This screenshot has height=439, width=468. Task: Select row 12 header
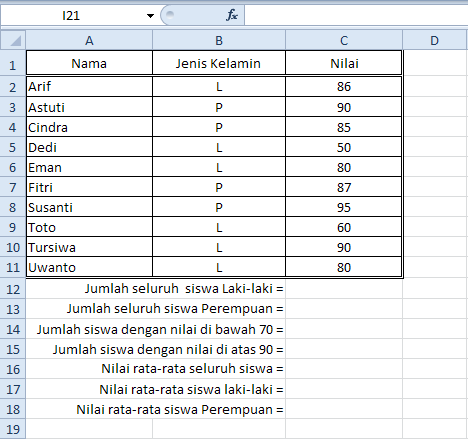click(13, 289)
